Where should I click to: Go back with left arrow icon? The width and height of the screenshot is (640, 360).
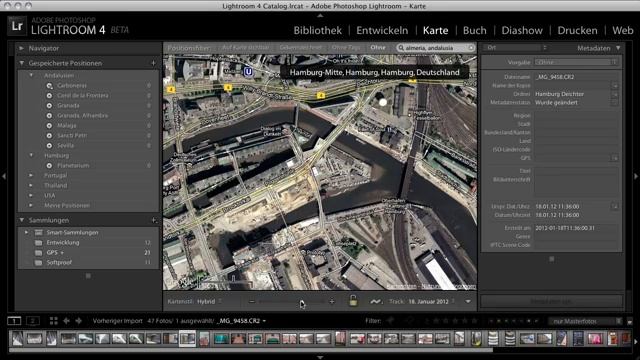click(x=66, y=321)
